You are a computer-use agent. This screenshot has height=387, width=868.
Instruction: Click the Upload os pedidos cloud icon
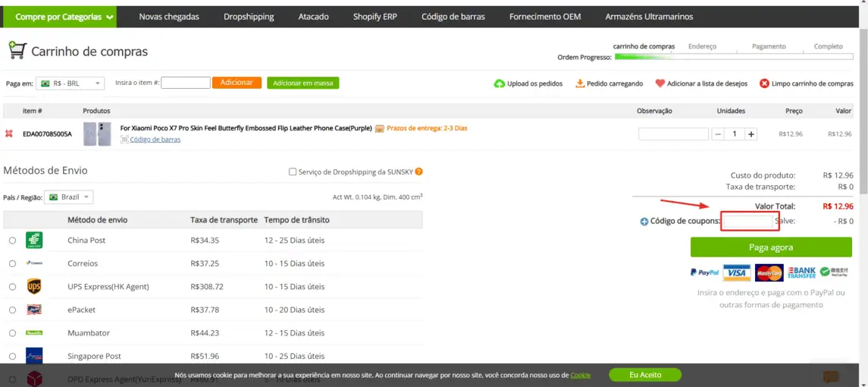500,83
